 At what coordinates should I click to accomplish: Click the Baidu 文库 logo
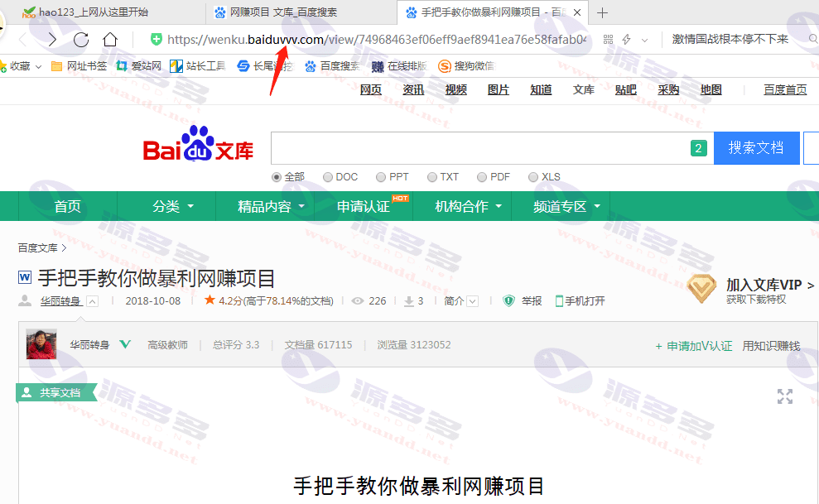point(198,145)
